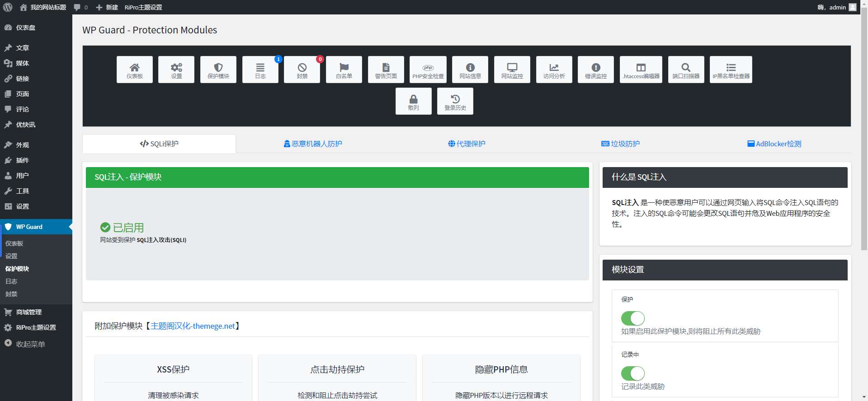
Task: Open 插件 in the WordPress sidebar
Action: click(36, 160)
